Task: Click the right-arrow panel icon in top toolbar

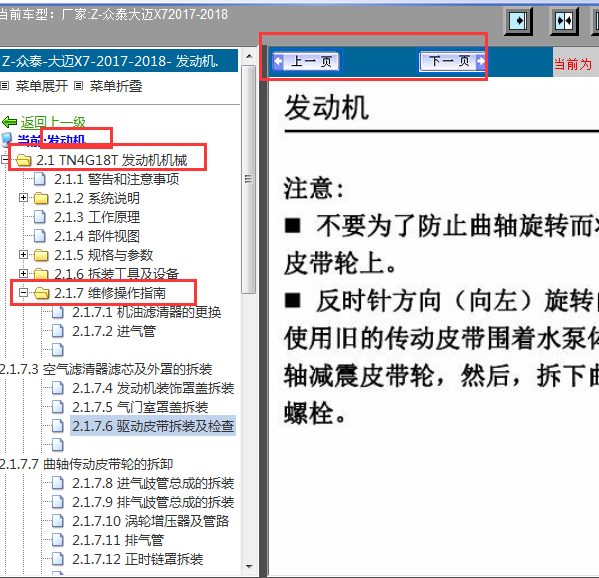Action: (x=518, y=21)
